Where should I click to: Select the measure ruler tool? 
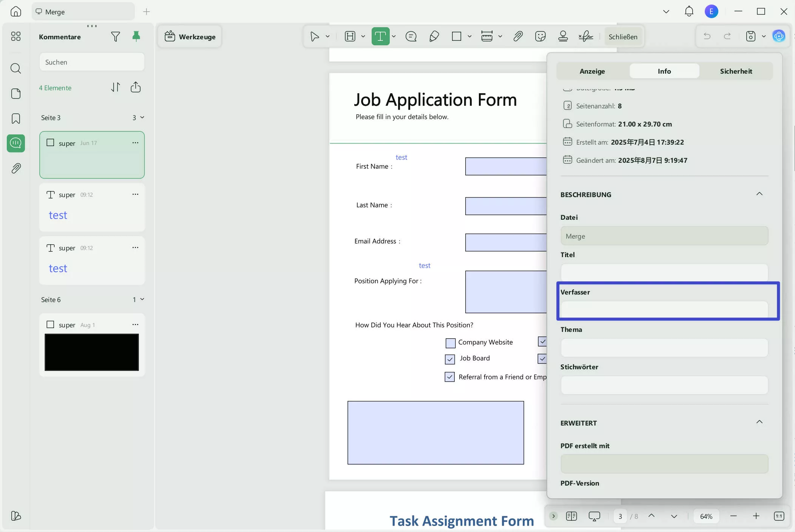[487, 36]
